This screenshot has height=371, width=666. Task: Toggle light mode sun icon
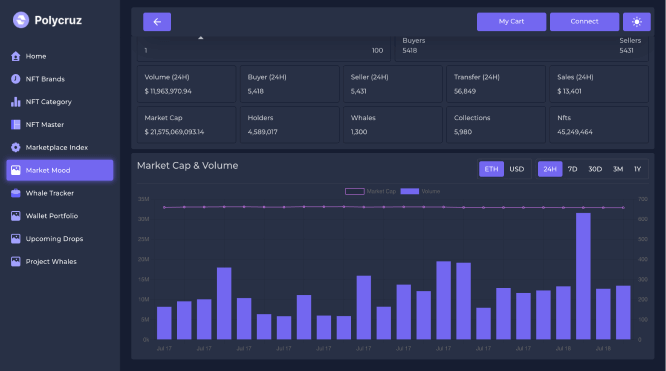(637, 22)
